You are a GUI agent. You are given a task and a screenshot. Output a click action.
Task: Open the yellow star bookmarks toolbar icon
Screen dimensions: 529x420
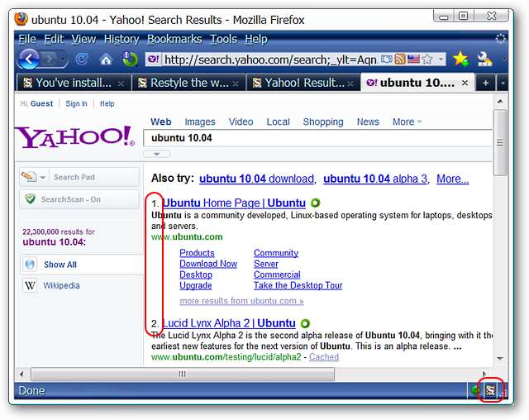(x=460, y=59)
